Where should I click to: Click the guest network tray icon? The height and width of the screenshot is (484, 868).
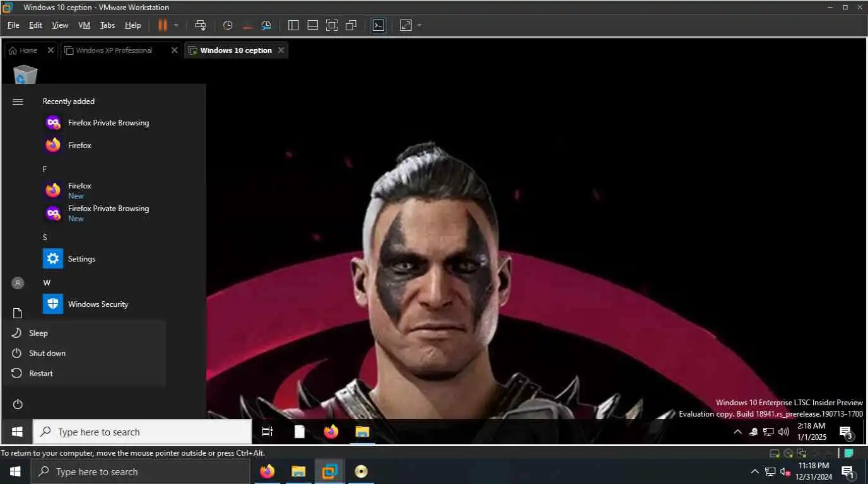(768, 432)
